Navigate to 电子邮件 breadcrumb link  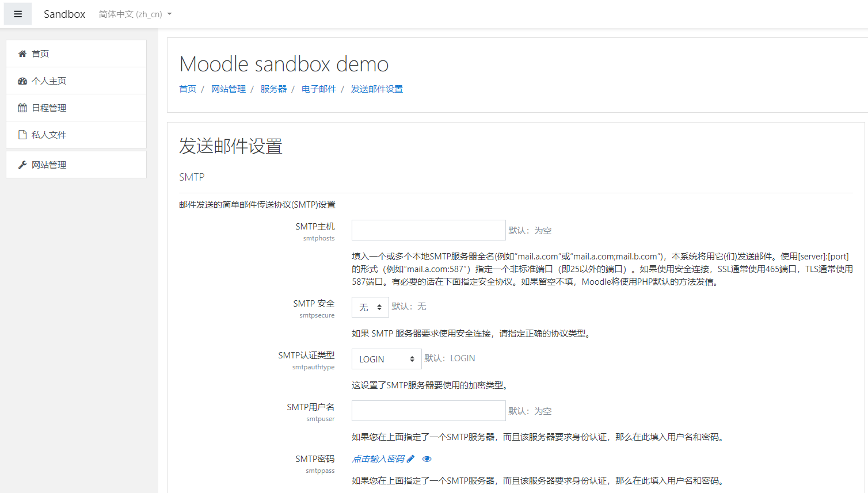pyautogui.click(x=319, y=89)
